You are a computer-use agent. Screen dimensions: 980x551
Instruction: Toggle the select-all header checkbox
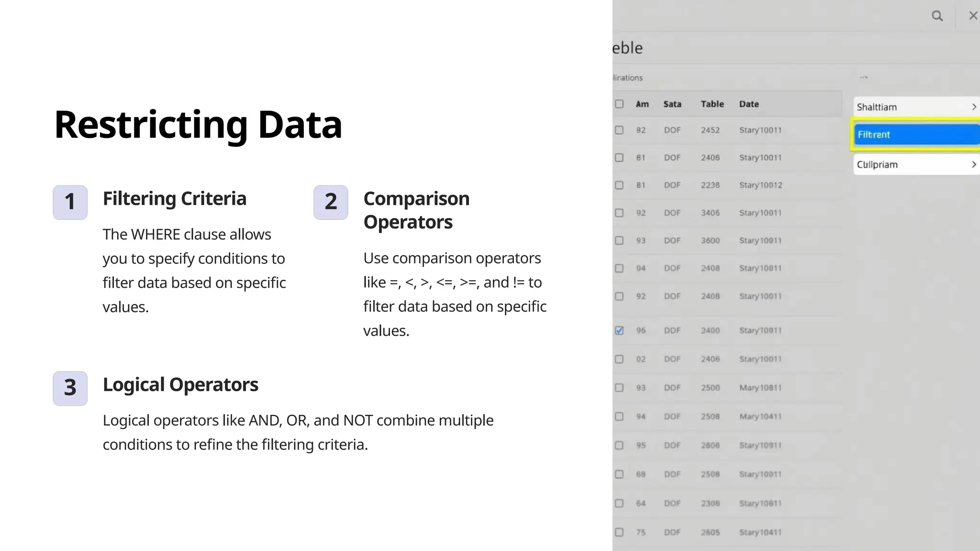[x=619, y=104]
